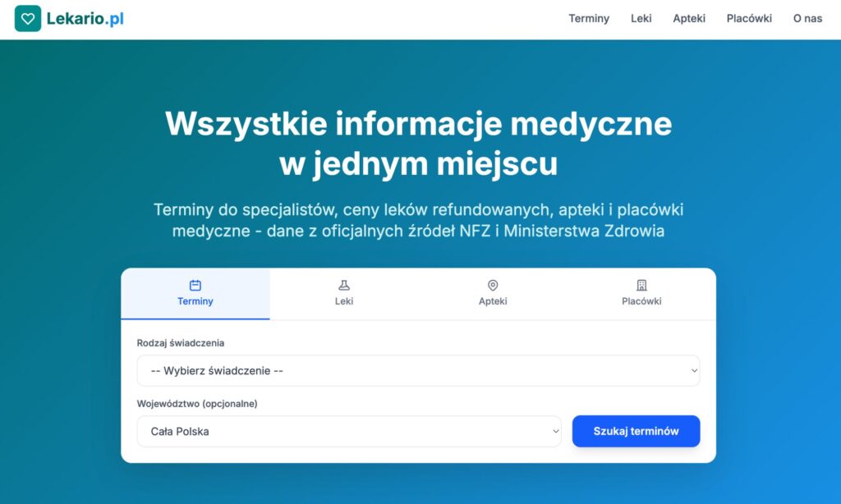The image size is (841, 504).
Task: Click the map pin icon above Apteki
Action: 493,286
